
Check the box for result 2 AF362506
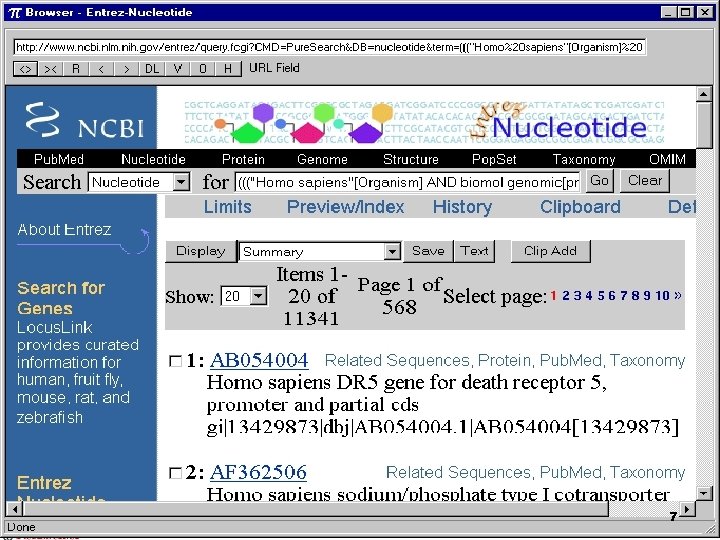click(x=175, y=473)
